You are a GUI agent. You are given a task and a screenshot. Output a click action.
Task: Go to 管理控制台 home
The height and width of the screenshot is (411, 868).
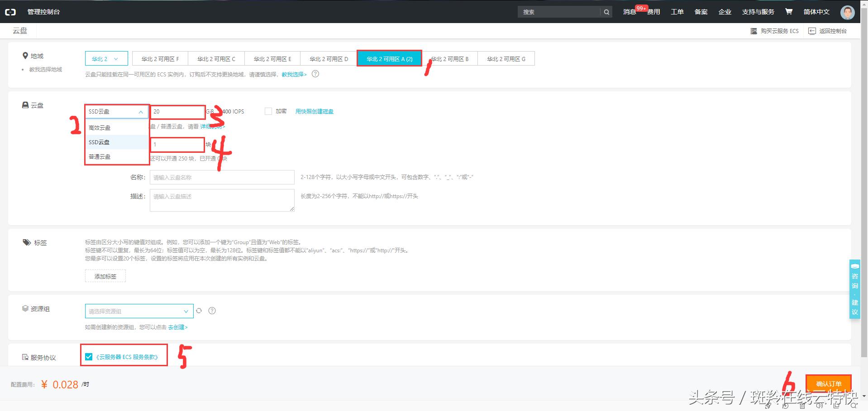click(x=43, y=12)
